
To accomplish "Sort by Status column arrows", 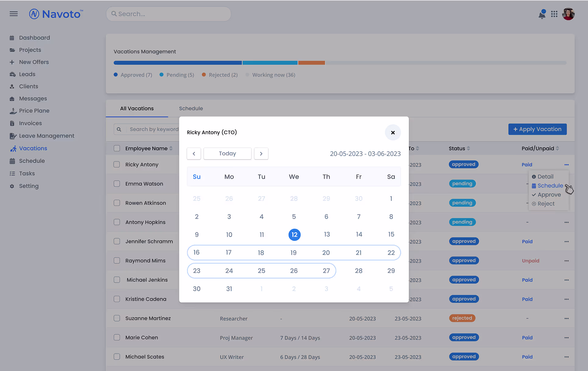I will 468,148.
